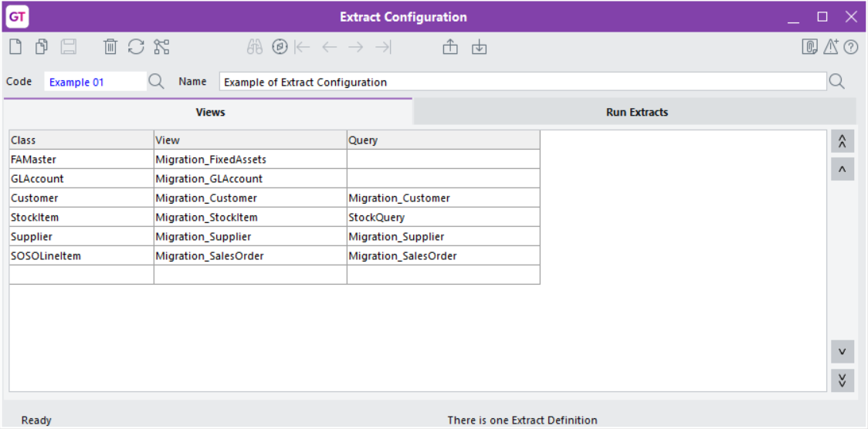Click the View column header
The image size is (868, 429).
[x=250, y=140]
